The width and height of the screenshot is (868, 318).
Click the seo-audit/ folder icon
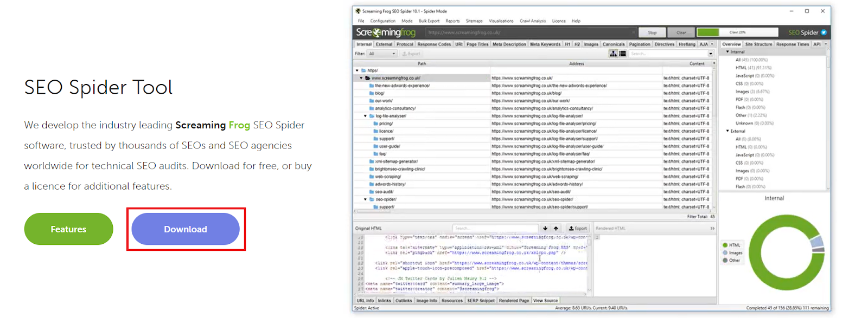372,192
